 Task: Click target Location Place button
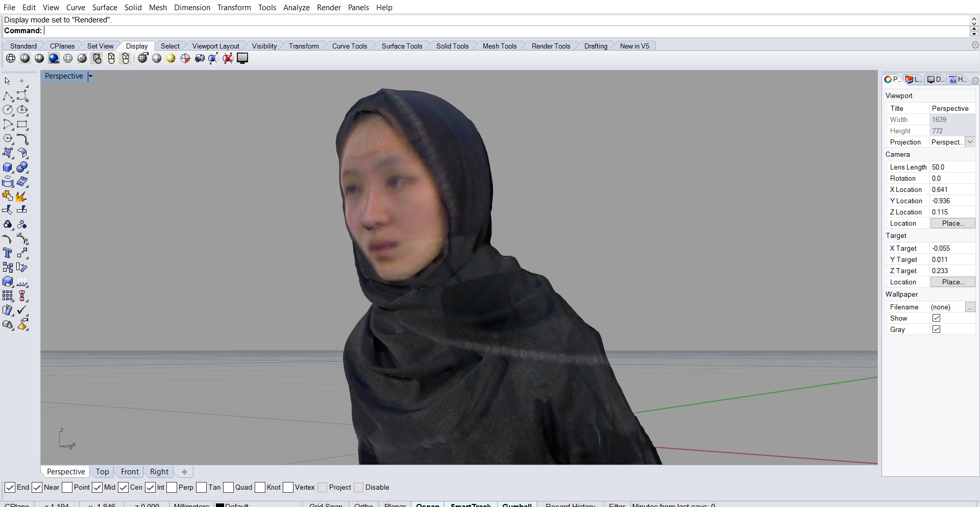point(952,282)
